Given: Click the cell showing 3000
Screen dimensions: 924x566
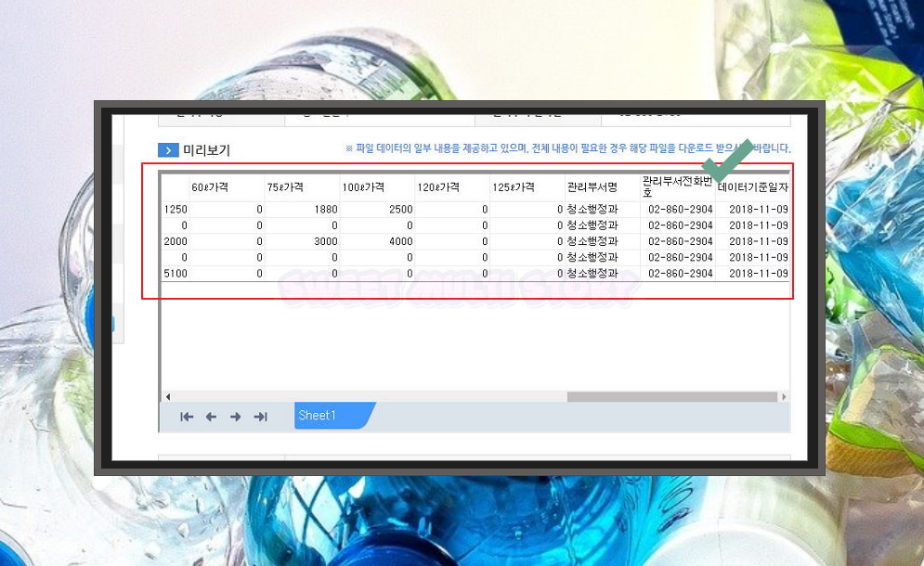Looking at the screenshot, I should pyautogui.click(x=302, y=241).
